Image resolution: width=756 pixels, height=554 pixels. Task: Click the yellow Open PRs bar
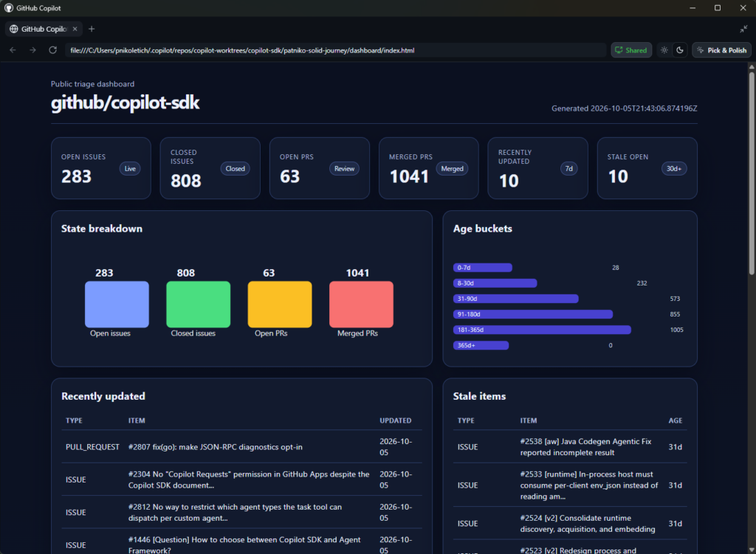(280, 305)
